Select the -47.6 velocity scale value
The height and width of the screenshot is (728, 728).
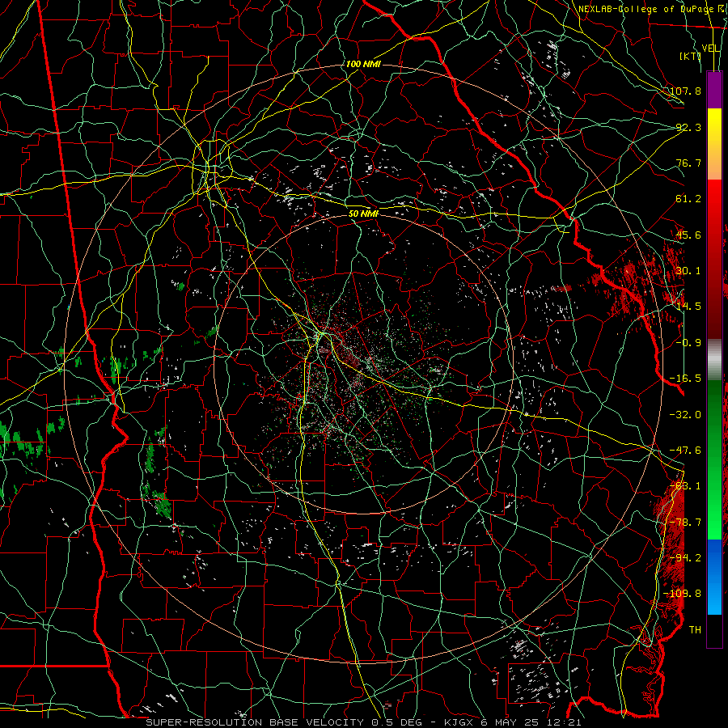(686, 451)
